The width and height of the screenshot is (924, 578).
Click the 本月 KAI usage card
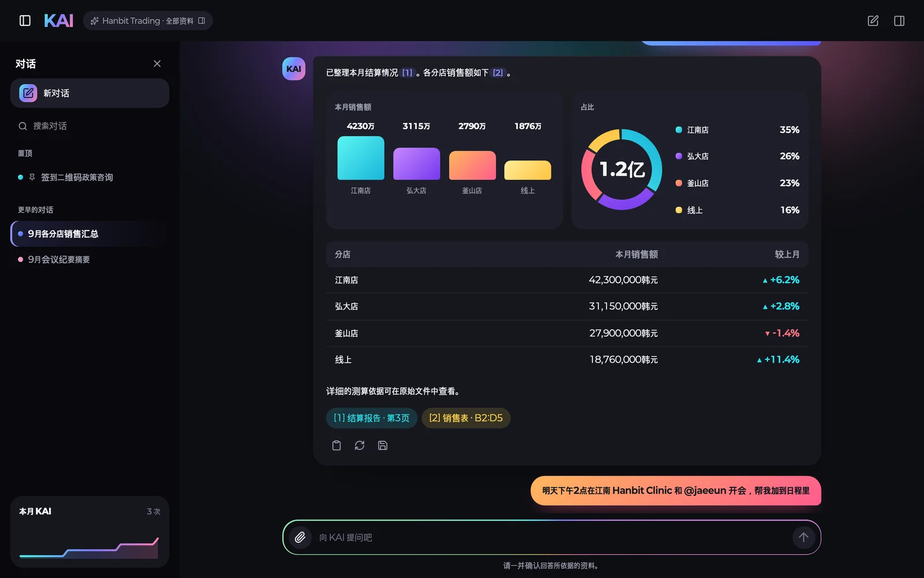(x=90, y=532)
